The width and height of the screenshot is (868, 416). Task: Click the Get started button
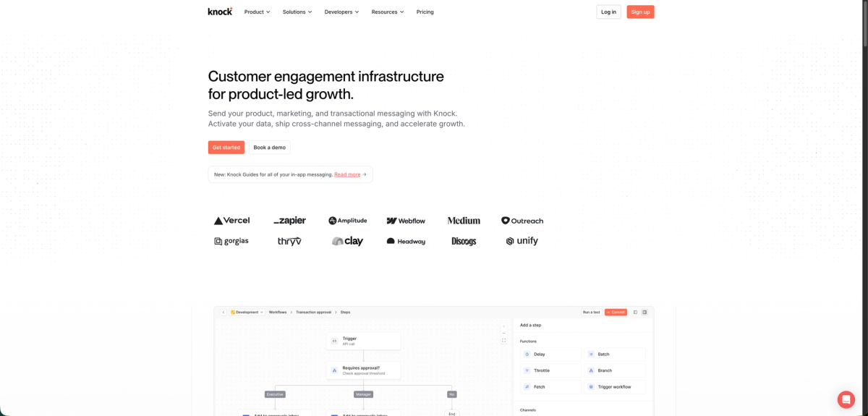(x=226, y=147)
